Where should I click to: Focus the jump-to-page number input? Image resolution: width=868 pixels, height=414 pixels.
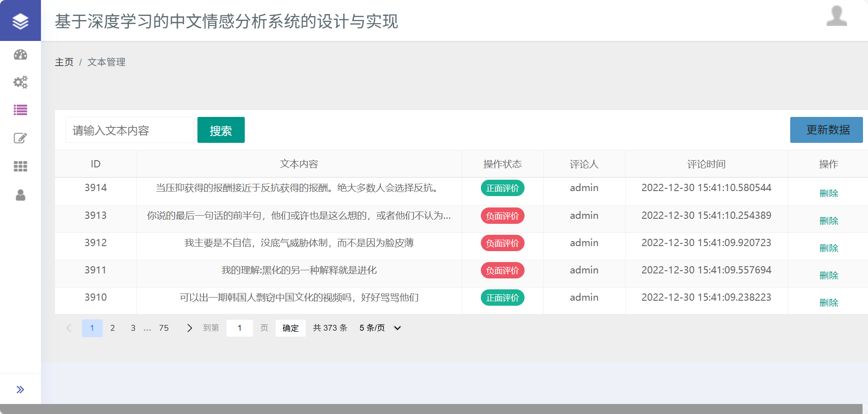tap(240, 328)
